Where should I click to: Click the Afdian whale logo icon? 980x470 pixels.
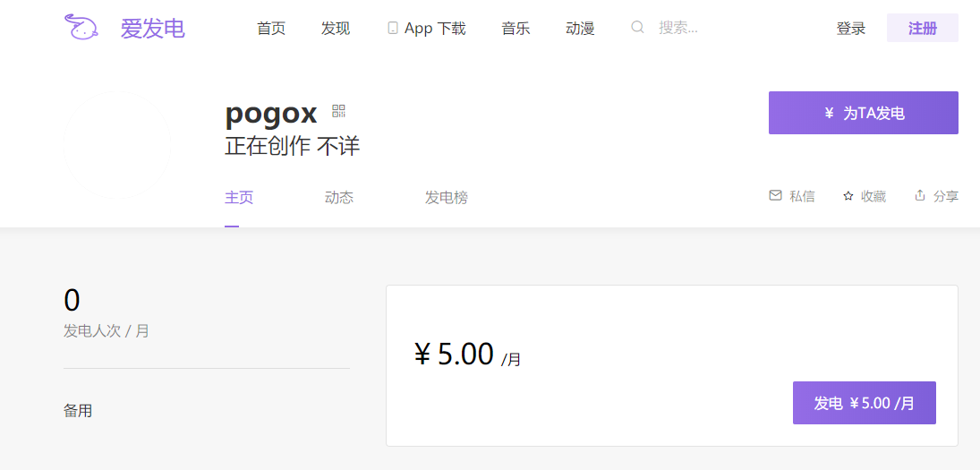81,27
